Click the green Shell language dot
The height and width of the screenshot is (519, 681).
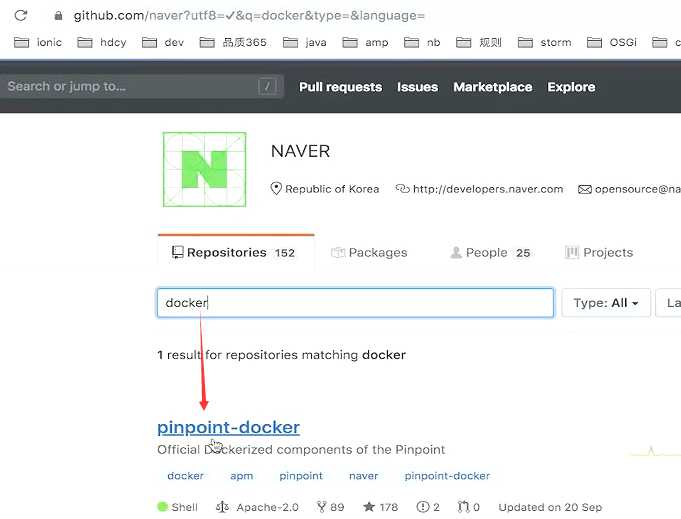162,506
